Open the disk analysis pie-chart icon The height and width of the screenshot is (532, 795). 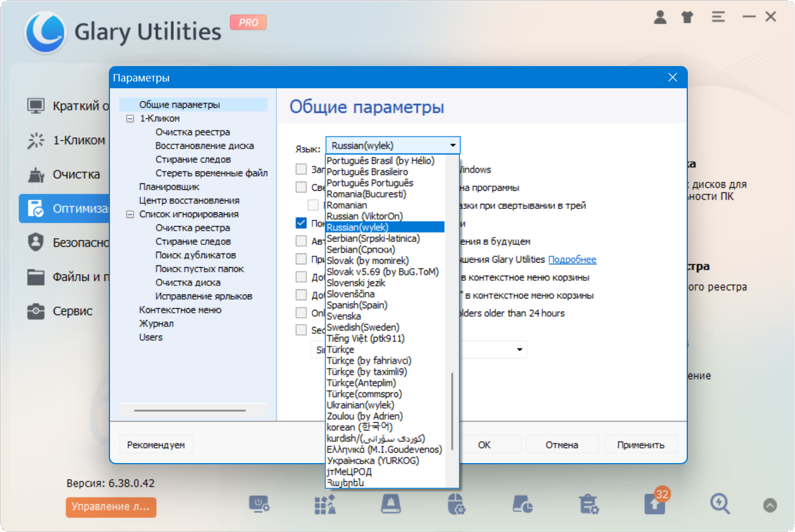coord(523,504)
